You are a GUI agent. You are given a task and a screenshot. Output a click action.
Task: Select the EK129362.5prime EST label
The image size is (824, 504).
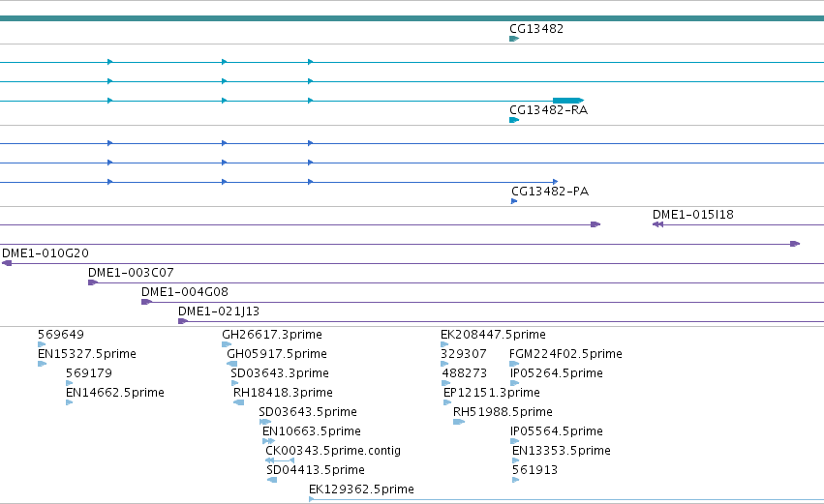click(361, 489)
